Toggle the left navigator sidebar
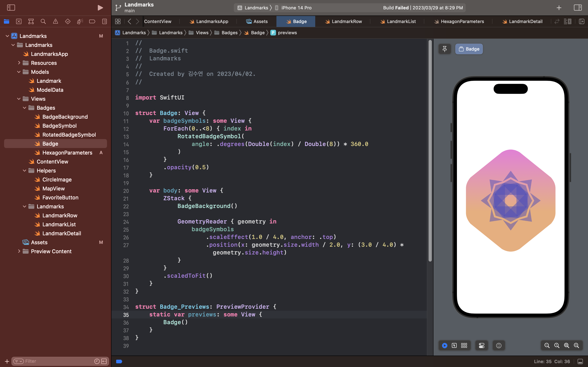This screenshot has height=367, width=588. pos(11,8)
